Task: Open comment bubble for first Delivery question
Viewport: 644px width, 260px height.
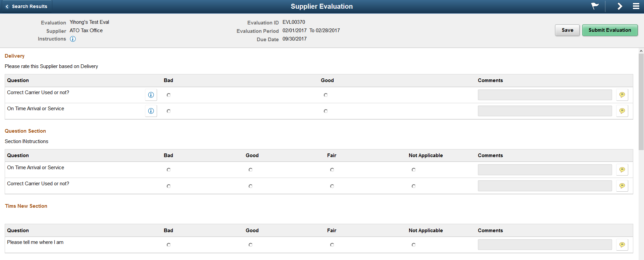Action: click(622, 94)
